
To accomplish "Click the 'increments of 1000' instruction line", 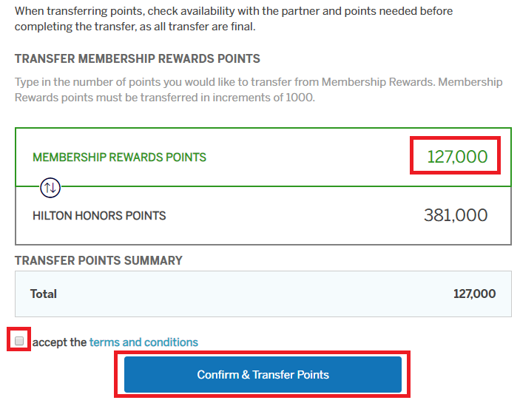I will (165, 98).
